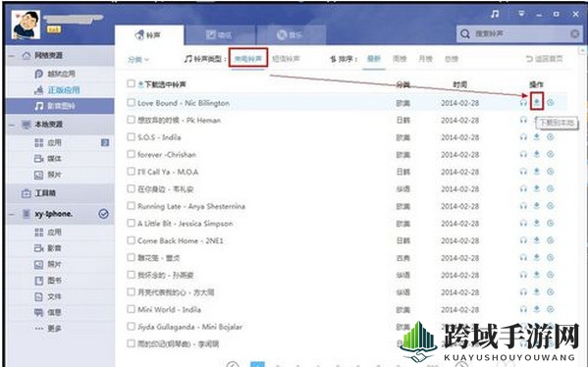Listen to 想放弃的时候 - Pk Heman via headphones icon
The height and width of the screenshot is (367, 588).
(523, 120)
